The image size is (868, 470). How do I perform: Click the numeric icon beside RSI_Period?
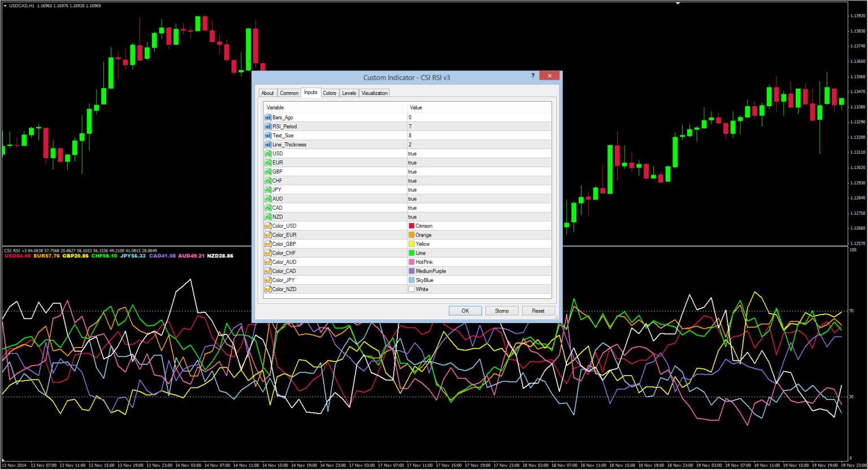(267, 127)
